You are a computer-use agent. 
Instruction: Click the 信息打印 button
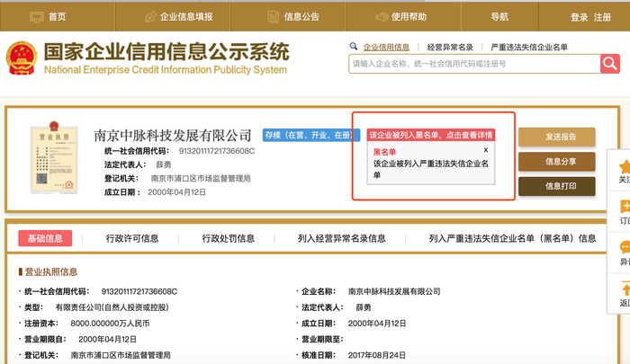557,186
